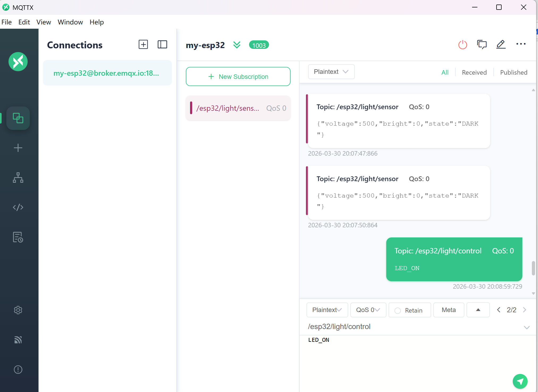Disconnect using the red power icon
538x392 pixels.
(x=463, y=44)
